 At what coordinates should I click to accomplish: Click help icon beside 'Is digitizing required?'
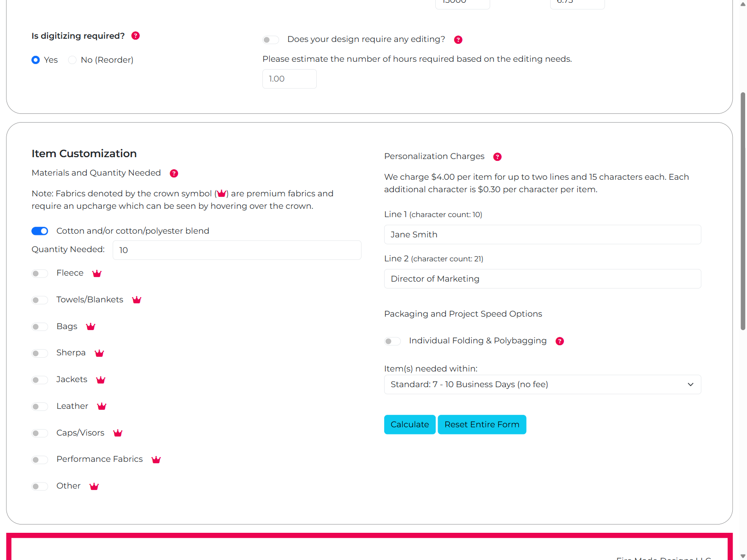tap(136, 36)
